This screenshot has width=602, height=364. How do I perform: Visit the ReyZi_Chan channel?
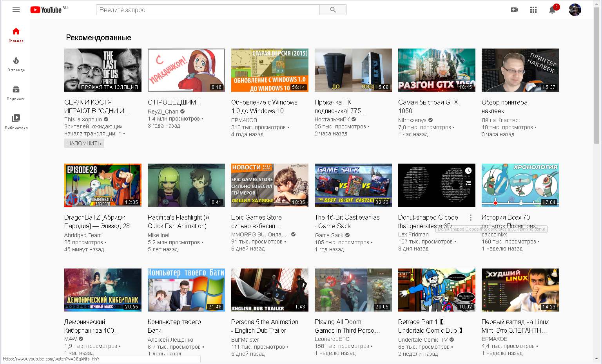[x=163, y=112]
